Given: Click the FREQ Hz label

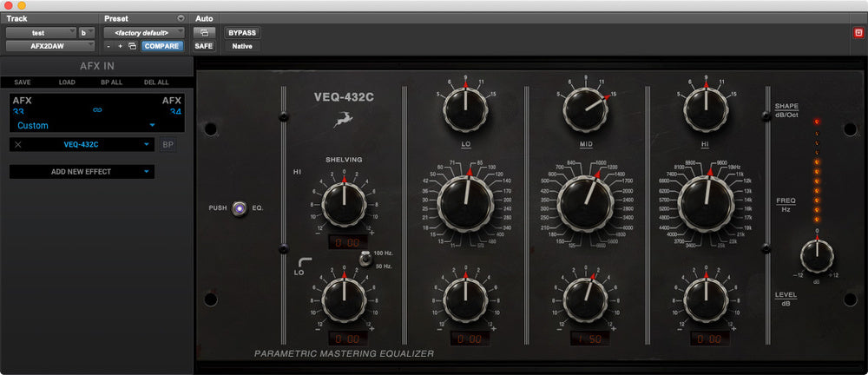Looking at the screenshot, I should coord(786,205).
